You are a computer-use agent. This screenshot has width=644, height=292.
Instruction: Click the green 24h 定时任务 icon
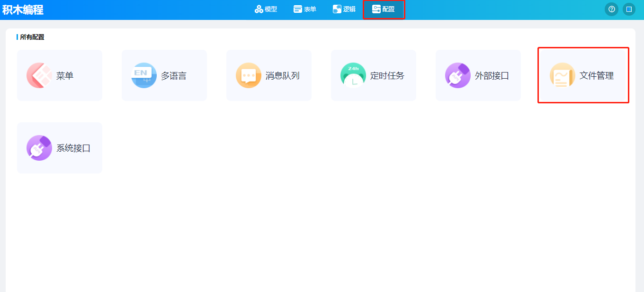(353, 75)
